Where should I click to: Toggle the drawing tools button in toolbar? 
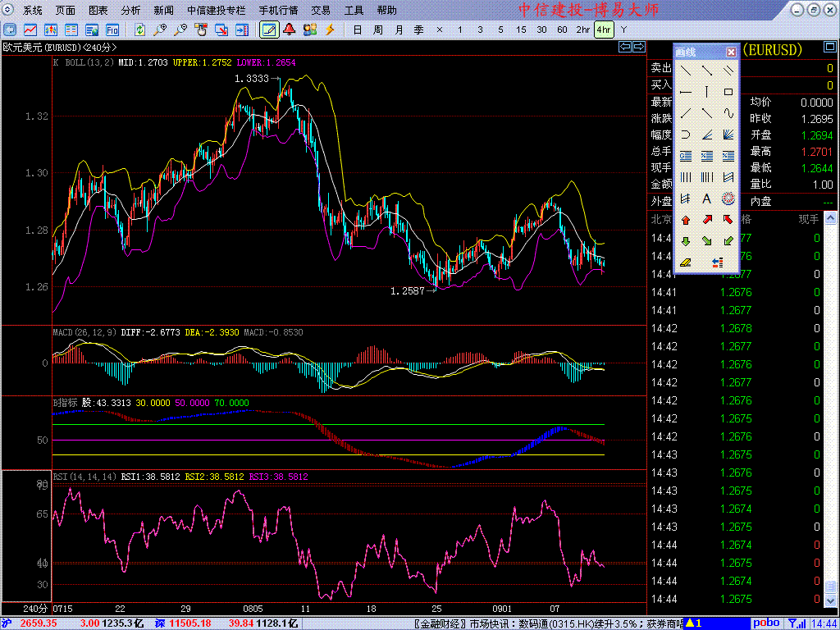pos(268,30)
